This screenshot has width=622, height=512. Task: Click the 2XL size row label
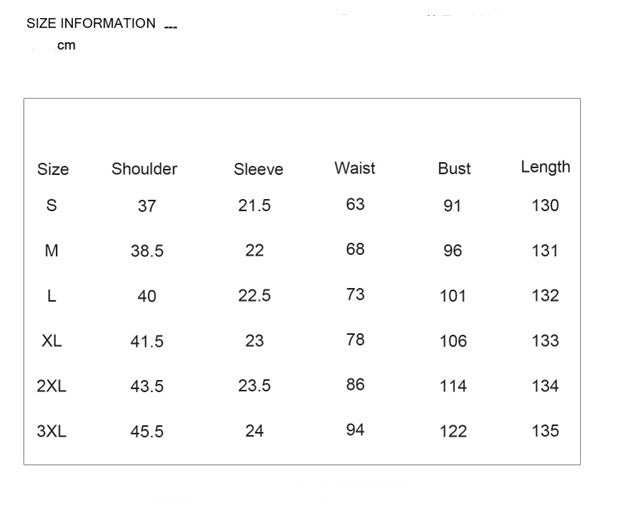coord(52,386)
